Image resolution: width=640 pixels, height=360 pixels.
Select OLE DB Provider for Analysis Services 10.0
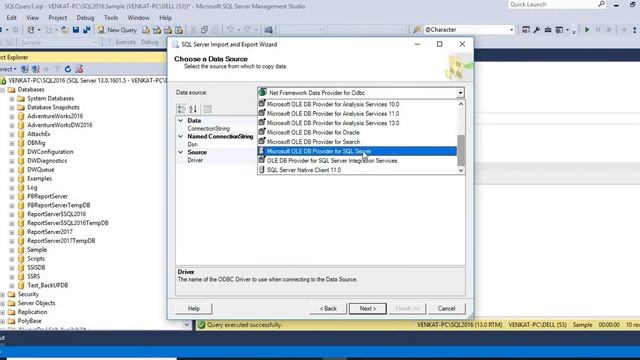pos(357,104)
